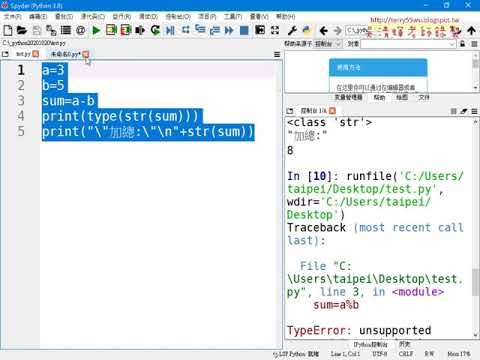480x360 pixels.
Task: Click the eraser icon in the console pane
Action: tap(464, 111)
